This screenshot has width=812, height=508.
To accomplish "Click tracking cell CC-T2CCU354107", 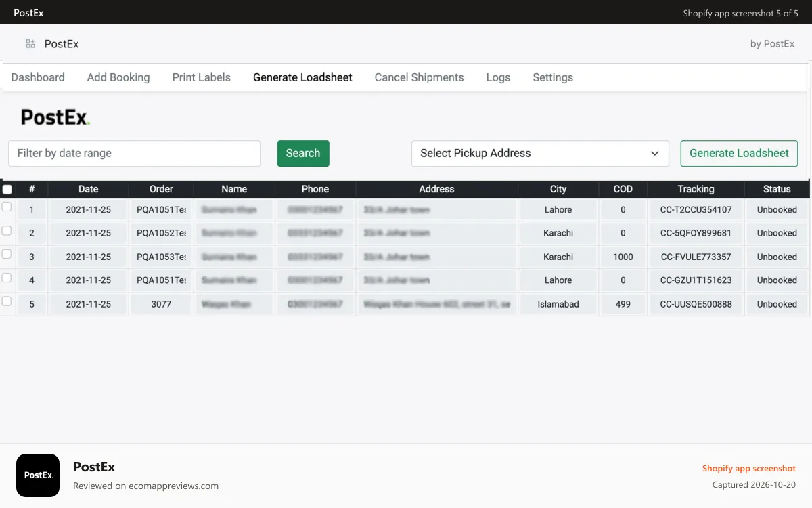I will (x=696, y=210).
